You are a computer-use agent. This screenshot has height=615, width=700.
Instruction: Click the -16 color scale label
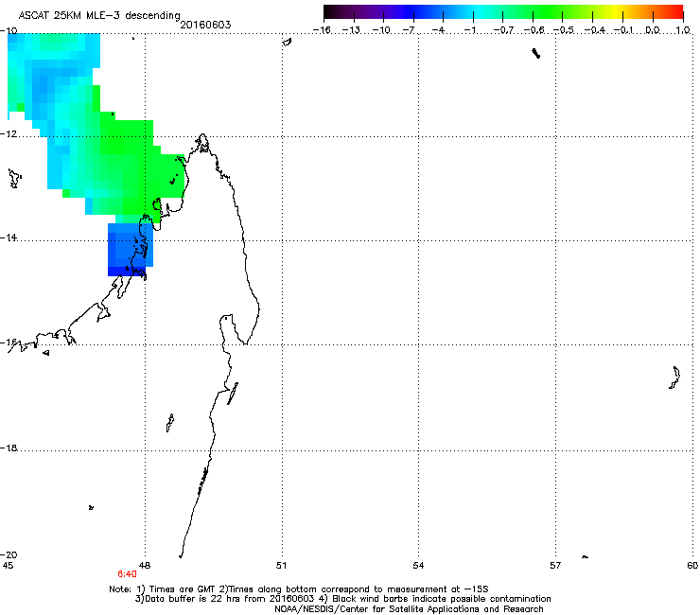(322, 30)
